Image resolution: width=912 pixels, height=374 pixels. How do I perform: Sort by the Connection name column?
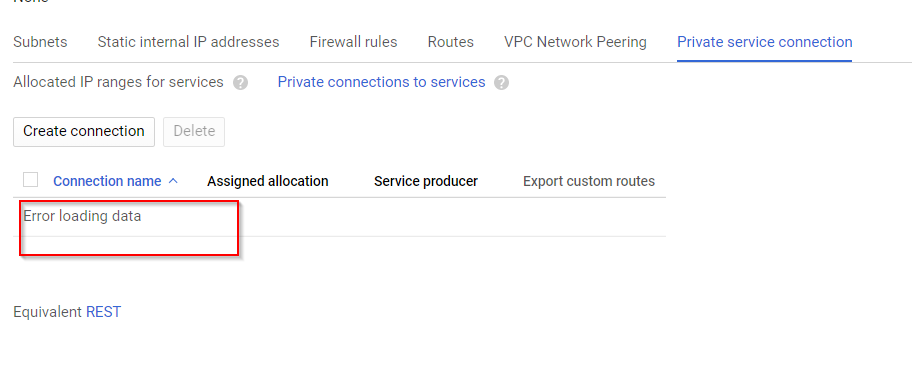coord(107,181)
